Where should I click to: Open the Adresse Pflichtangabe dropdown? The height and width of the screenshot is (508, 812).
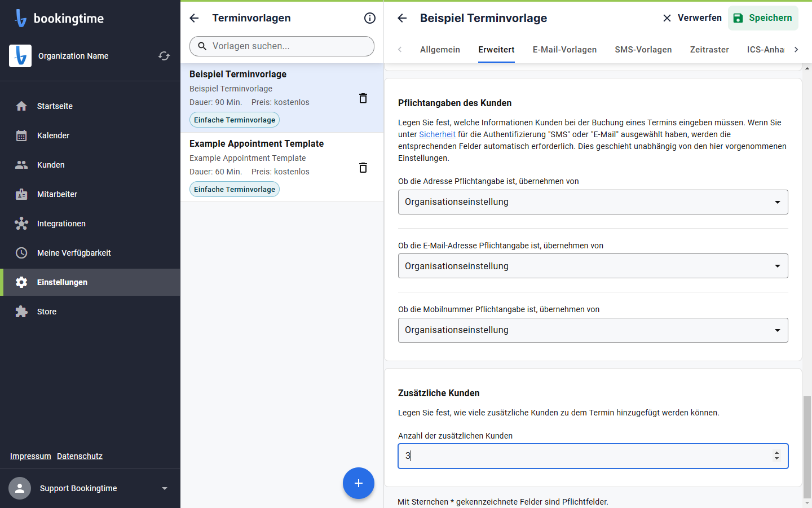click(593, 202)
